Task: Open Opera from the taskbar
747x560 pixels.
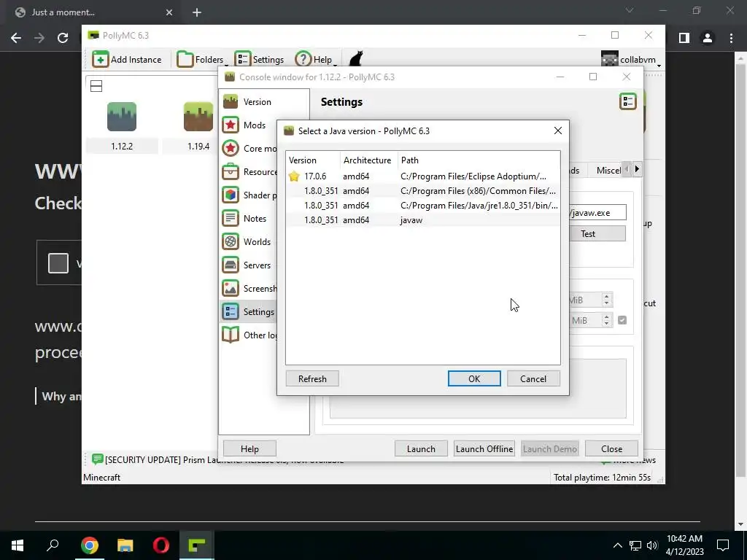Action: coord(161,545)
